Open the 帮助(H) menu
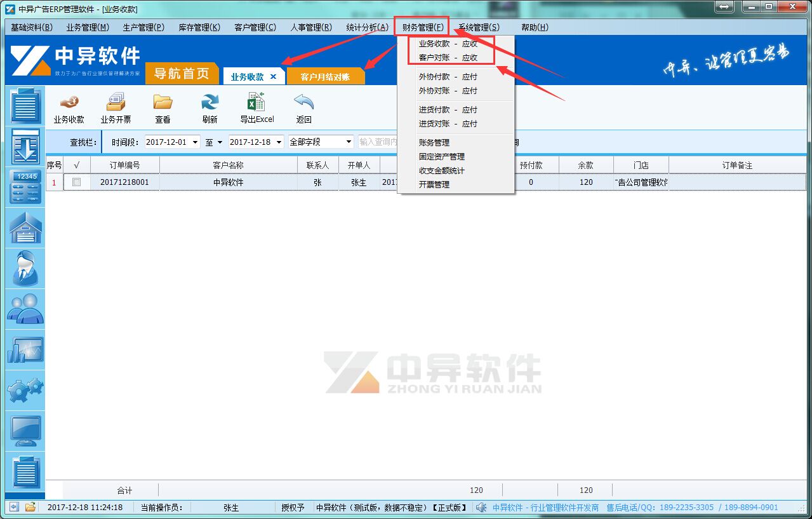 (x=535, y=27)
